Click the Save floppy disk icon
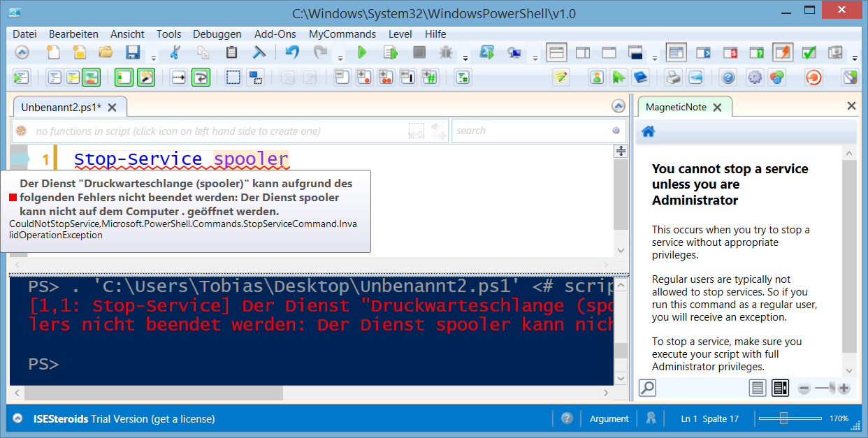 (133, 52)
